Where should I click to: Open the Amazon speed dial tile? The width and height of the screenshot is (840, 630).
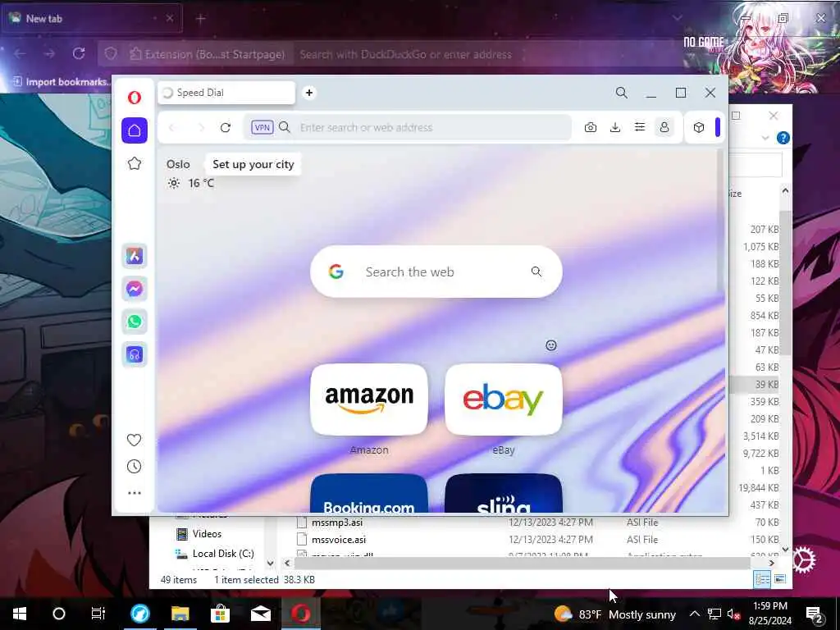[369, 399]
